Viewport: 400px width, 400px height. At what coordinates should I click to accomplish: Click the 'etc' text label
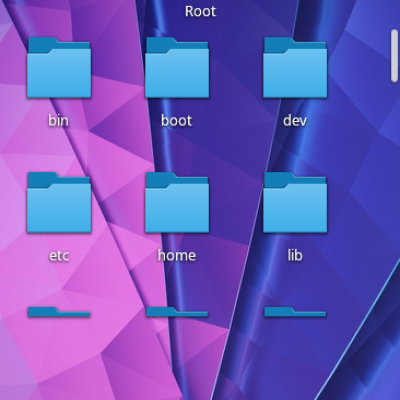(x=59, y=255)
